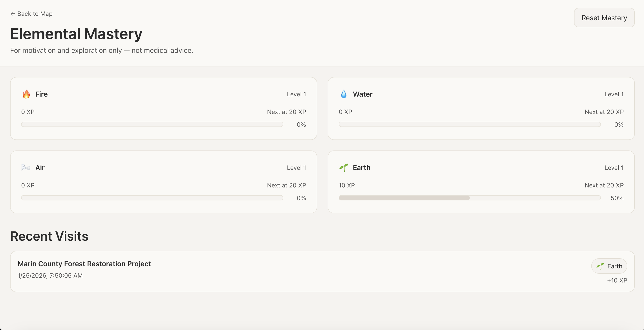Go Back to Map link

click(x=35, y=14)
